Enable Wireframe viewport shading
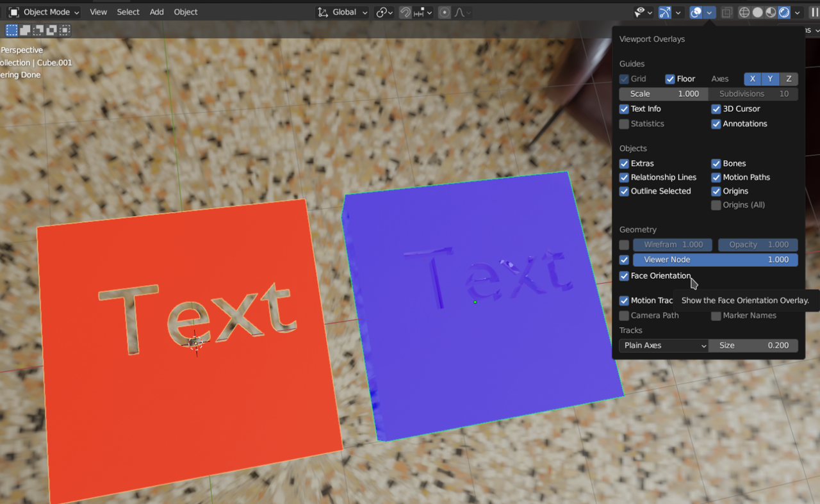This screenshot has width=820, height=504. point(744,12)
